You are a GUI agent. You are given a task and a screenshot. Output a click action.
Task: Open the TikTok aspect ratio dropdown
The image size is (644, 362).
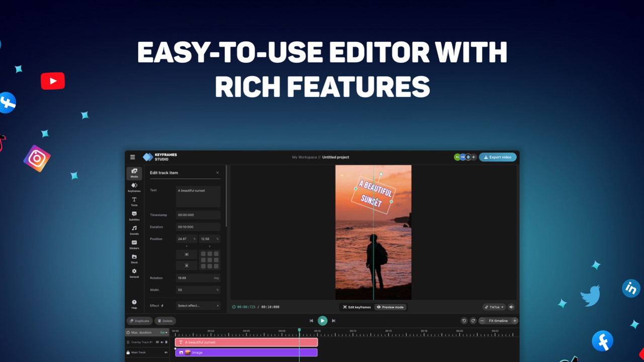point(493,307)
